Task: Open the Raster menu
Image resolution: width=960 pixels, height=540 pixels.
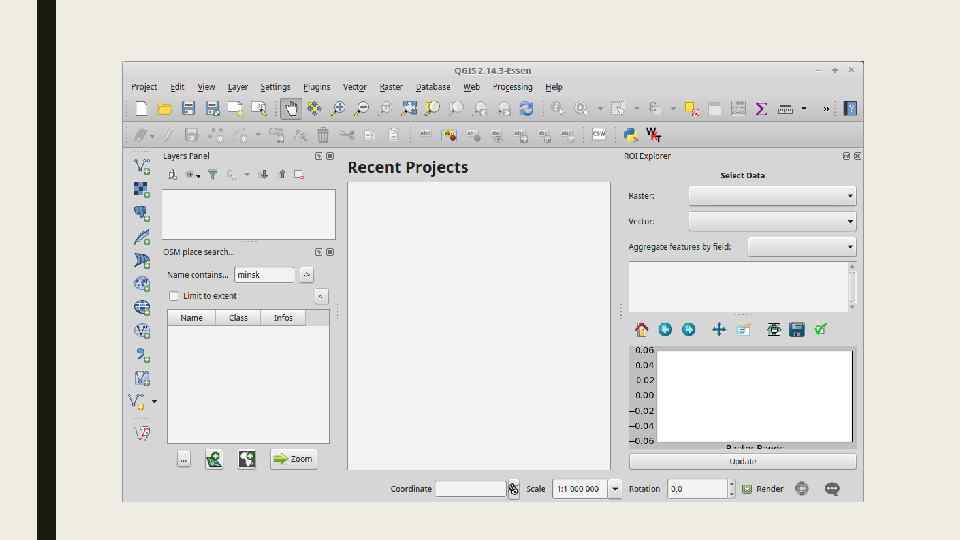Action: click(391, 87)
